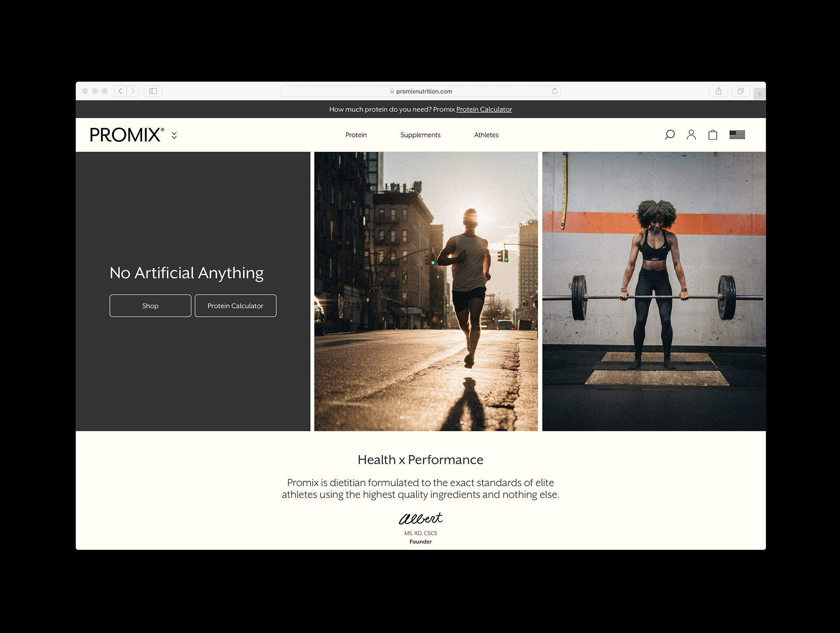Click the Safari forward arrow
Screen dimensions: 840x633
[x=133, y=91]
